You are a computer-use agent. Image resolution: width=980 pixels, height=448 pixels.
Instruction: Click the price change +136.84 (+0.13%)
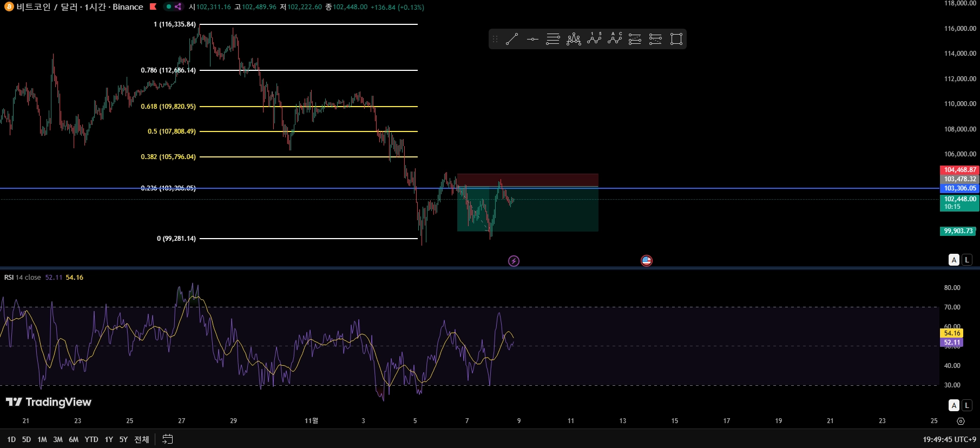pyautogui.click(x=397, y=7)
